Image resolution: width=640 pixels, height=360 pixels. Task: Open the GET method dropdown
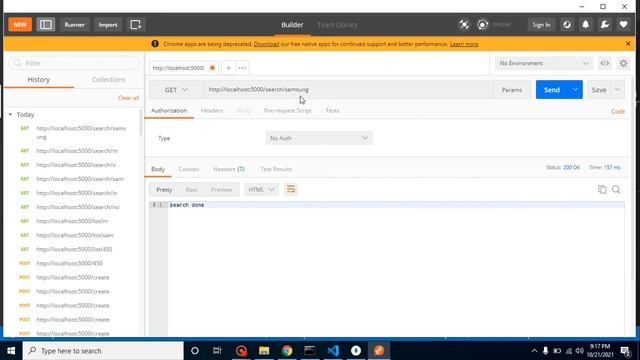coord(176,90)
